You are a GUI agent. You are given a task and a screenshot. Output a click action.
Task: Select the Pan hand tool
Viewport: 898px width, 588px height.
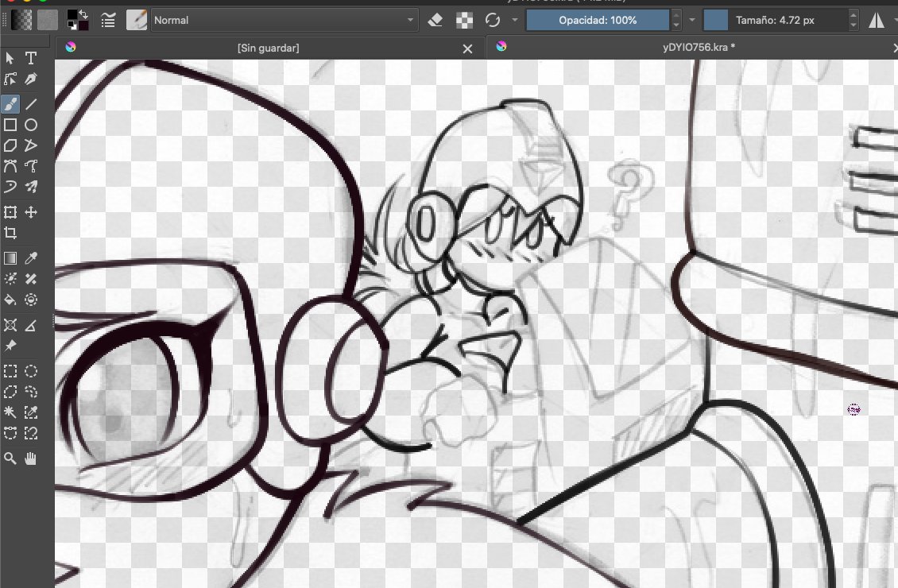[31, 458]
